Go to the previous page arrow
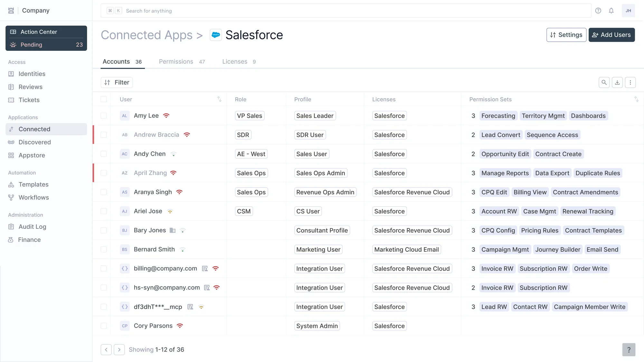The image size is (644, 362). tap(106, 350)
